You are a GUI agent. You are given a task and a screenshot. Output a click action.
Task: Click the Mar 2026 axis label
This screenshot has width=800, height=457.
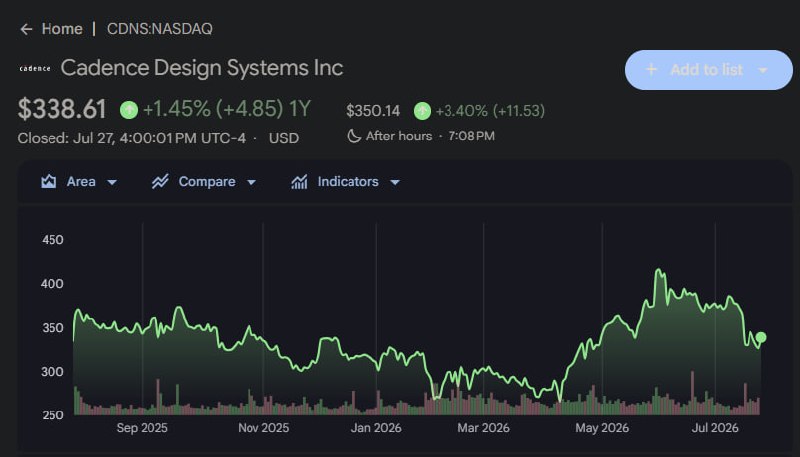pos(483,427)
